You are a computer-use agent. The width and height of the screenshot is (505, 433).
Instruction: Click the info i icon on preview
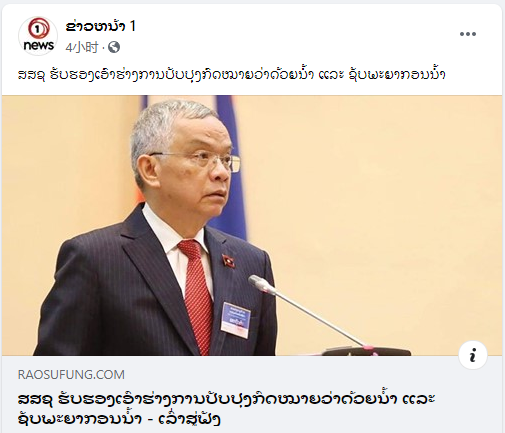[473, 355]
